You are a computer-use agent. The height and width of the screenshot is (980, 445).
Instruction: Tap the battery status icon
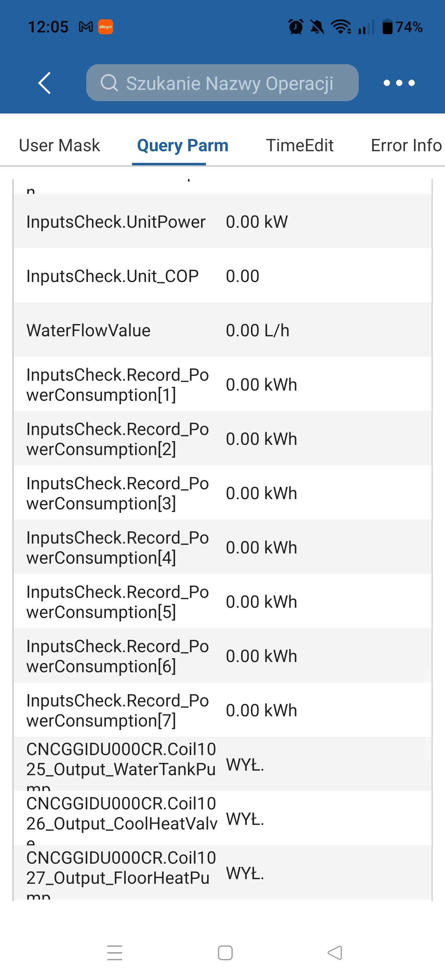[x=387, y=27]
